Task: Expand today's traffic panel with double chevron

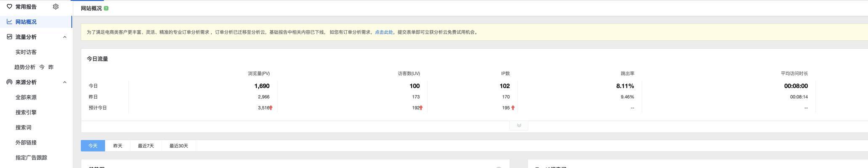Action: (519, 126)
